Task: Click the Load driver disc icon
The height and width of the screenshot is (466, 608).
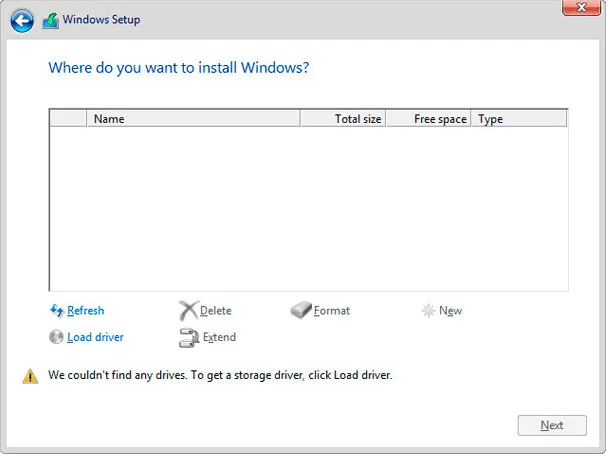Action: [x=57, y=337]
